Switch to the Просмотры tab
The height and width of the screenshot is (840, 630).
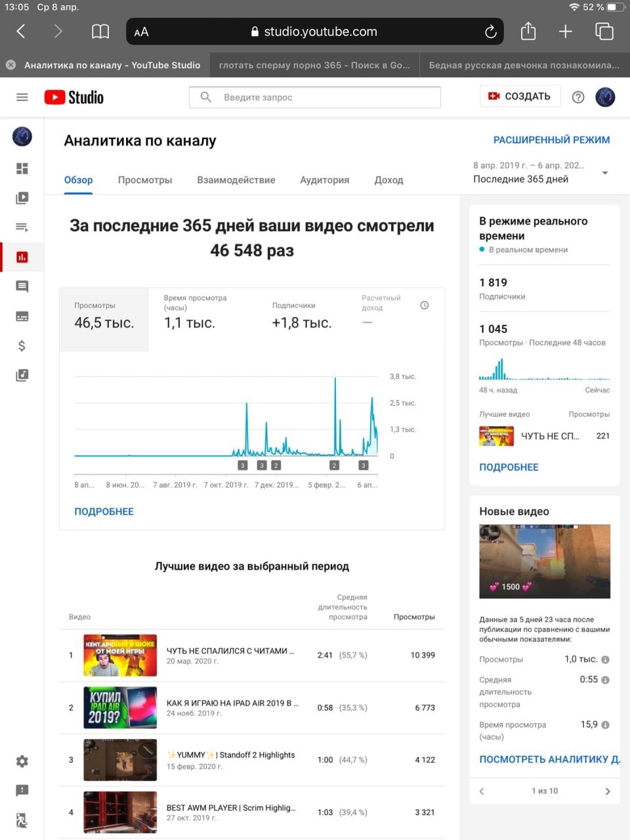coord(145,180)
